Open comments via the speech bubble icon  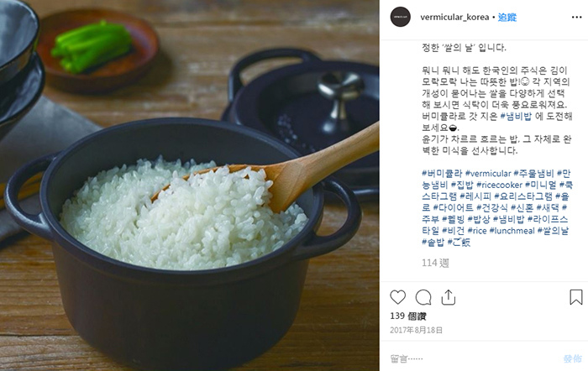(423, 297)
